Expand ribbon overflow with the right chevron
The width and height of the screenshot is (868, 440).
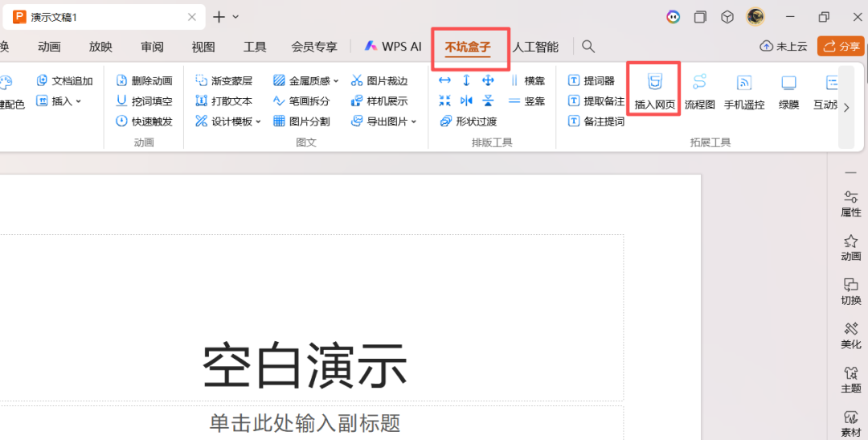click(845, 108)
